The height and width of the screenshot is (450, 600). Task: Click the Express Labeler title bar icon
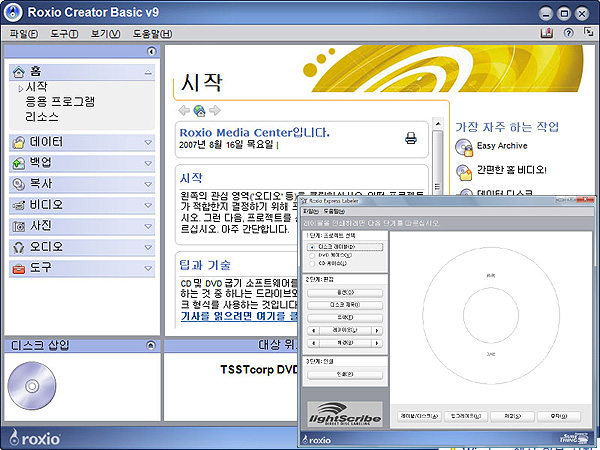[304, 201]
